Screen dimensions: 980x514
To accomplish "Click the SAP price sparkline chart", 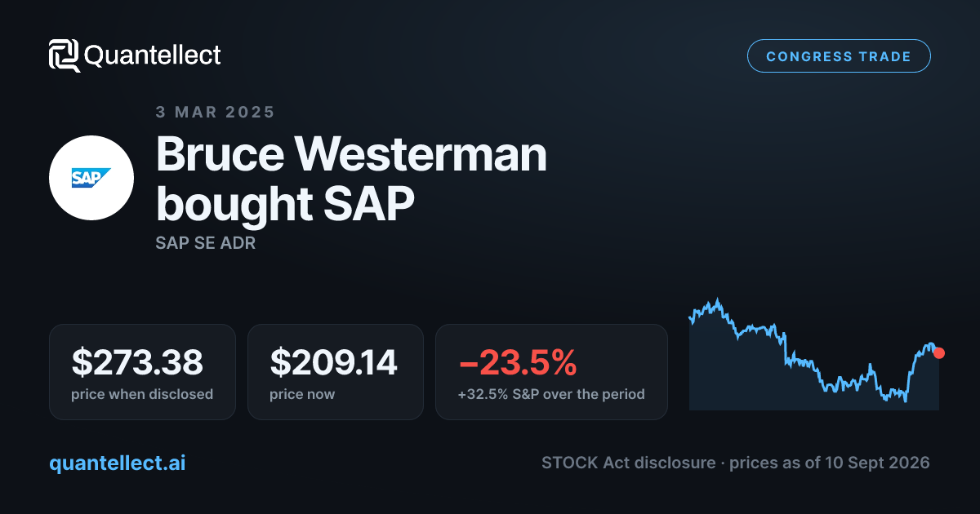I will (814, 354).
